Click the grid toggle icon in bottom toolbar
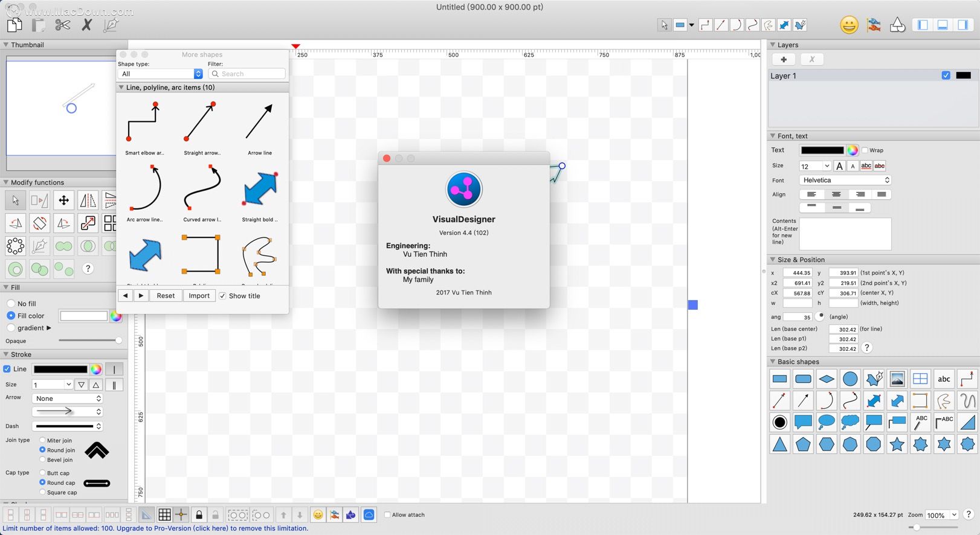This screenshot has height=535, width=980. point(164,515)
